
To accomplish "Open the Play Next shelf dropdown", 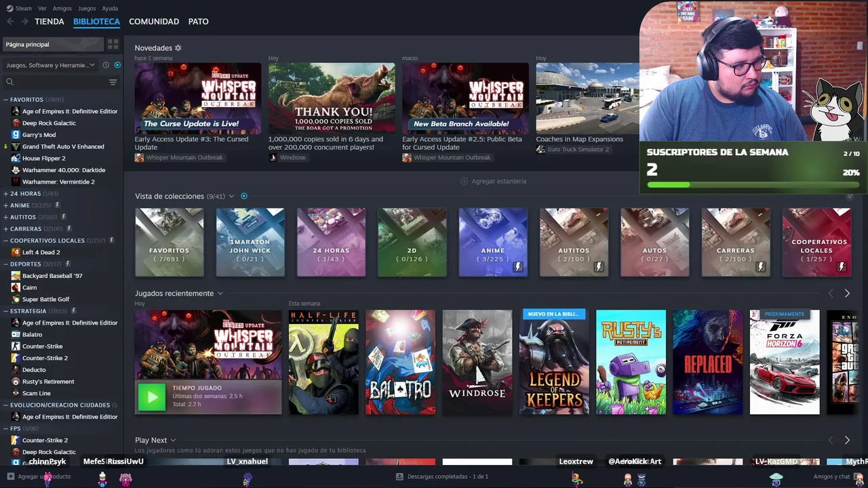I will click(x=173, y=440).
